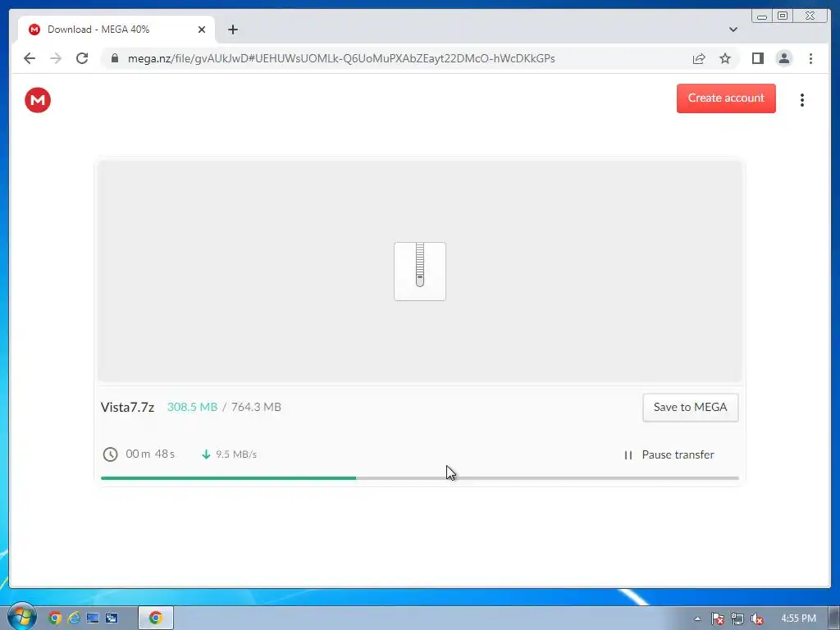Launch Chrome from quick launch bar
The height and width of the screenshot is (630, 840).
(55, 618)
